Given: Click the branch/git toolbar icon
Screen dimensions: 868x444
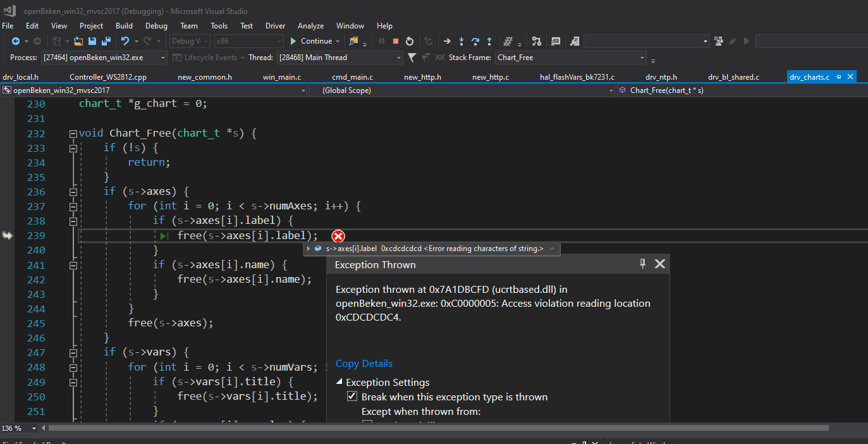Looking at the screenshot, I should click(537, 41).
